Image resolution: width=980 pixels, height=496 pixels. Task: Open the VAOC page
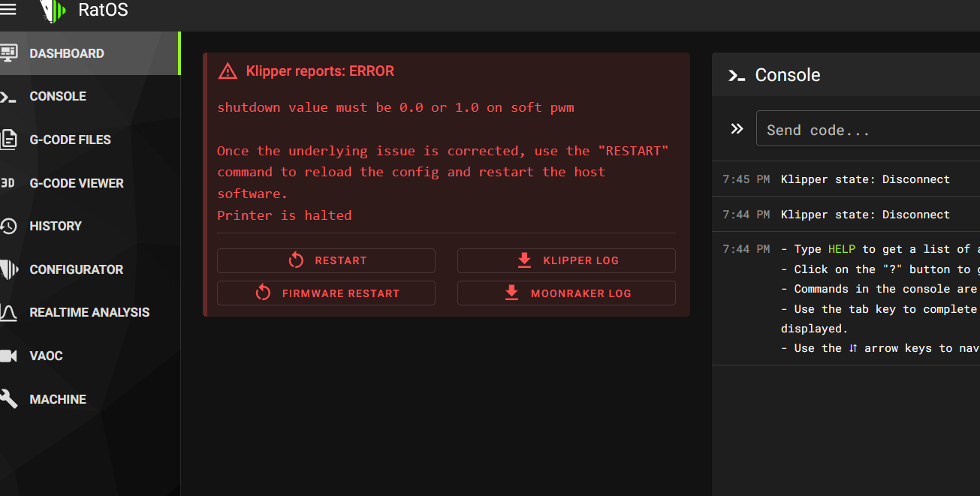90,356
